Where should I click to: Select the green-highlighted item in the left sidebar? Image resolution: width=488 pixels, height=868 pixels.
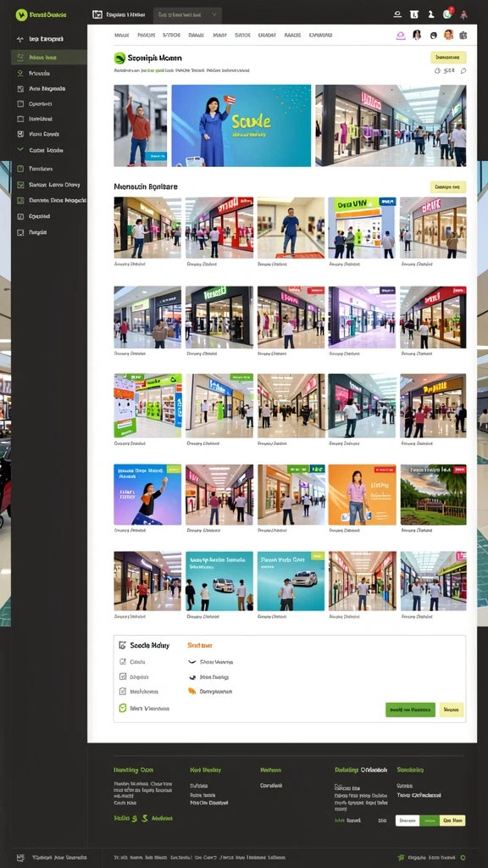pos(48,57)
